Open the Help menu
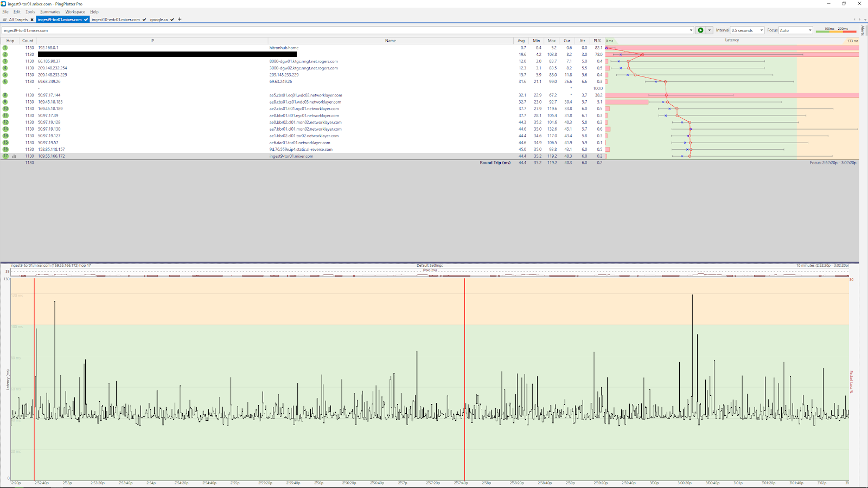This screenshot has height=488, width=868. (94, 12)
